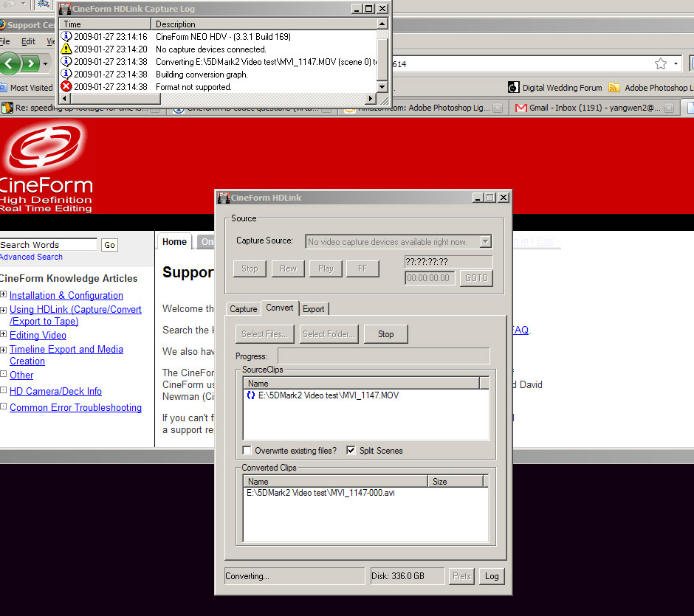Screen dimensions: 694x616
Task: Click the Capture Log window title icon
Action: 65,8
